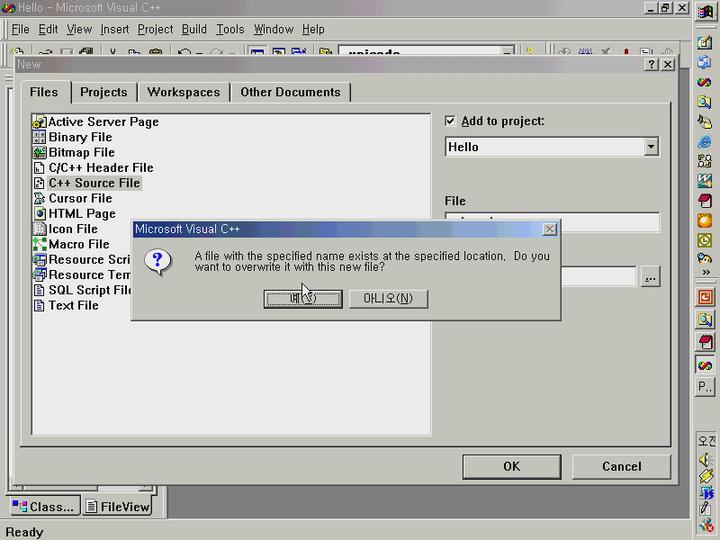Viewport: 720px width, 540px height.
Task: Click the Ready status bar text
Action: pyautogui.click(x=24, y=532)
